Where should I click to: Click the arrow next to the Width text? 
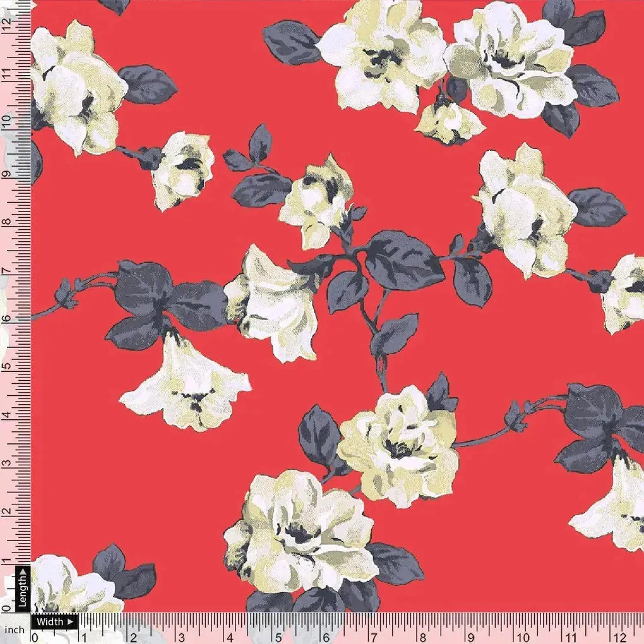70,621
